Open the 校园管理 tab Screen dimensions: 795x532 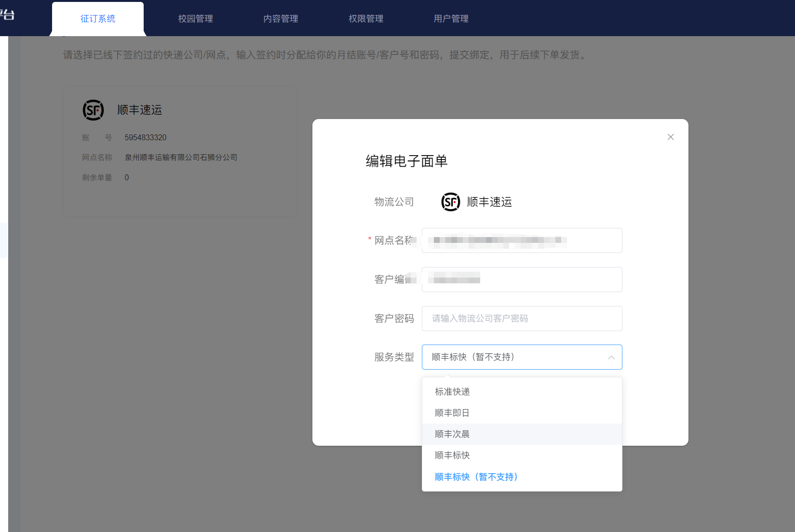pos(196,19)
